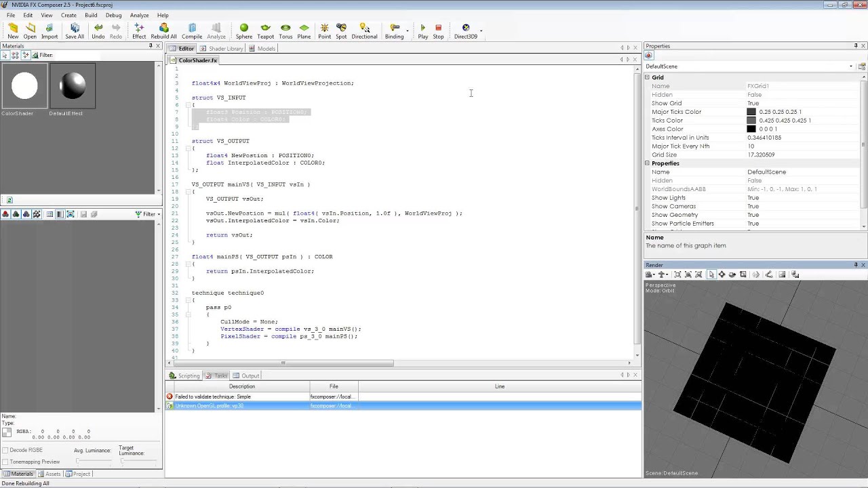Add a Directional light
868x488 pixels.
(x=364, y=31)
